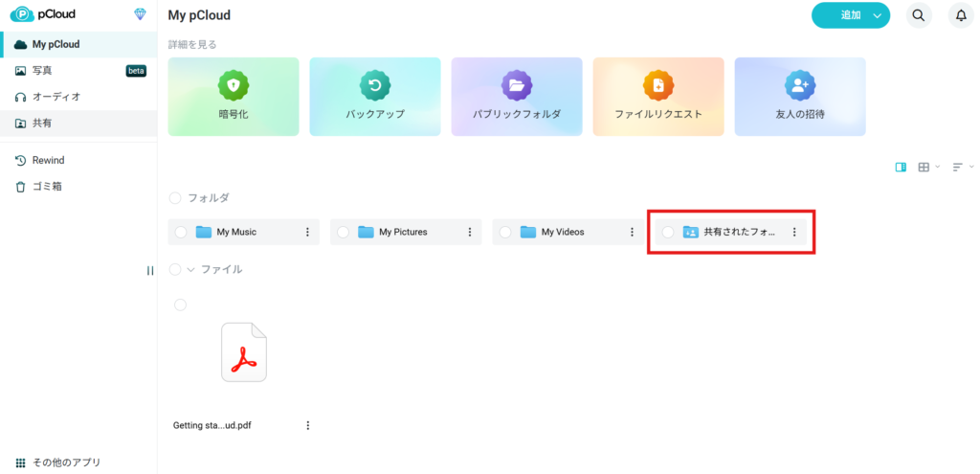Go to 写真 in the sidebar
Image resolution: width=980 pixels, height=474 pixels.
pyautogui.click(x=42, y=71)
